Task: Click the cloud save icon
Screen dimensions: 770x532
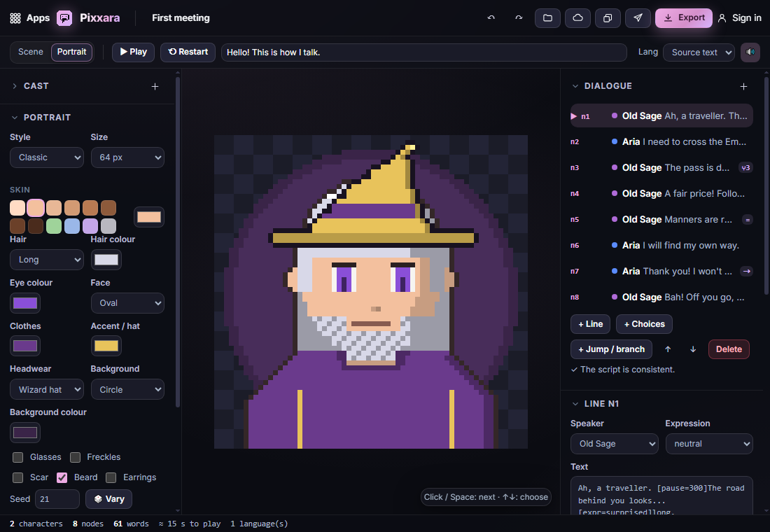Action: tap(578, 18)
